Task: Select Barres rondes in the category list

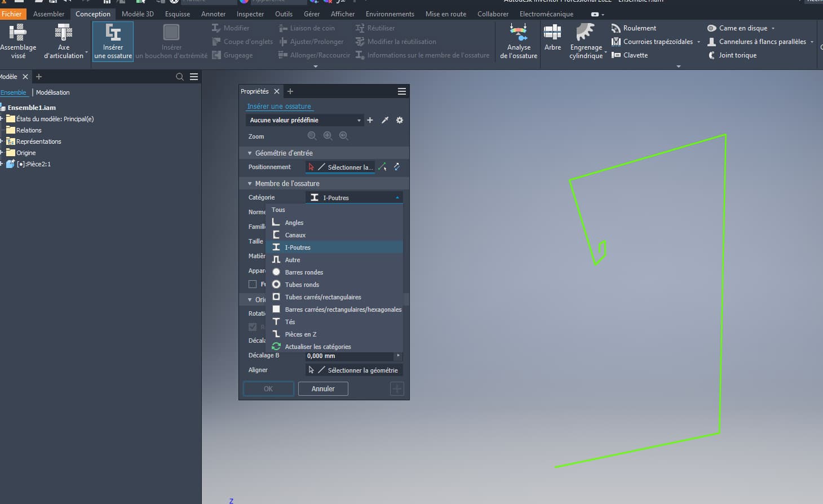Action: [x=304, y=272]
